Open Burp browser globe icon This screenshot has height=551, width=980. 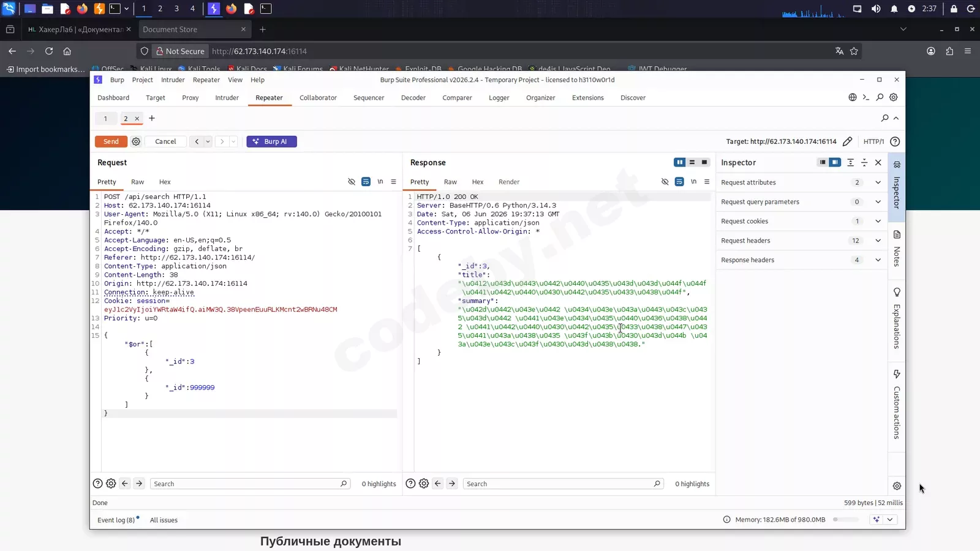point(853,97)
